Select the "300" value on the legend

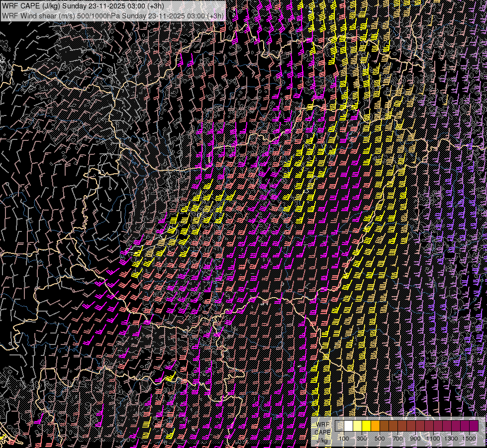(x=362, y=439)
